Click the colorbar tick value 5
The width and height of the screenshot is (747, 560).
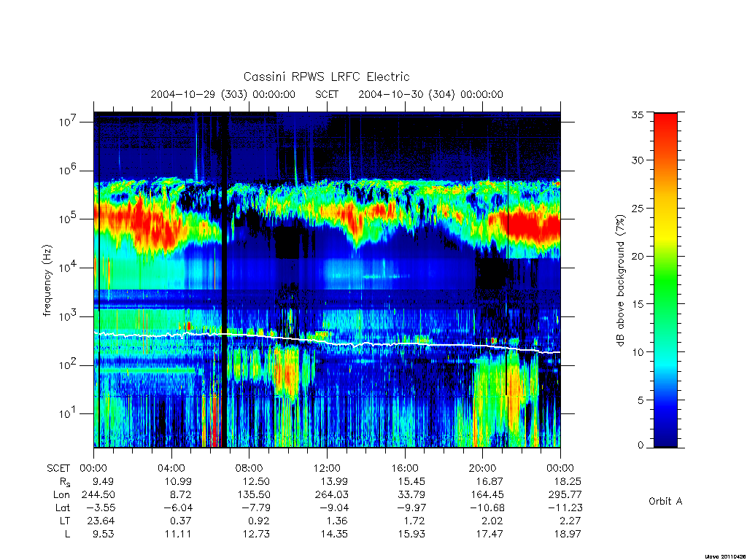pos(640,400)
